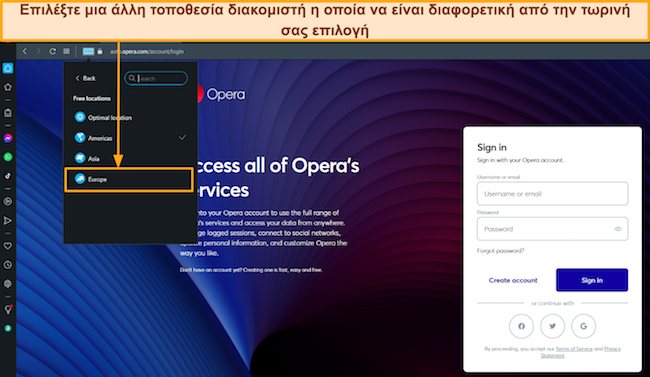The height and width of the screenshot is (377, 650).
Task: Reload the current page
Action: (53, 51)
